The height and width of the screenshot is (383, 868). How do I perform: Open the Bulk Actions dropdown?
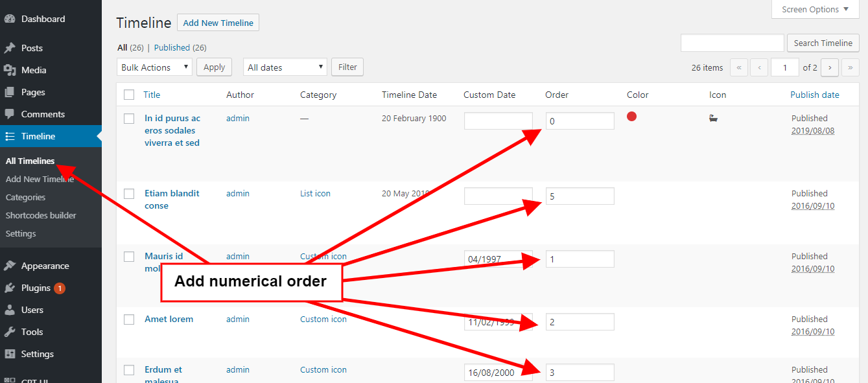coord(155,67)
